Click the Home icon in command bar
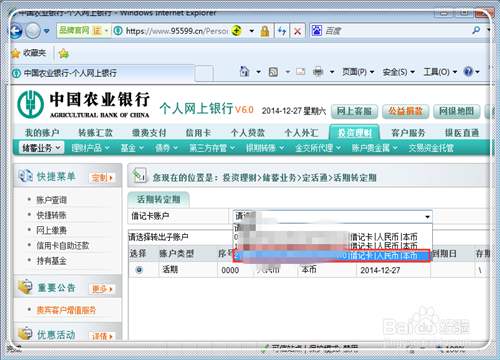Image resolution: width=500 pixels, height=360 pixels. pyautogui.click(x=245, y=71)
